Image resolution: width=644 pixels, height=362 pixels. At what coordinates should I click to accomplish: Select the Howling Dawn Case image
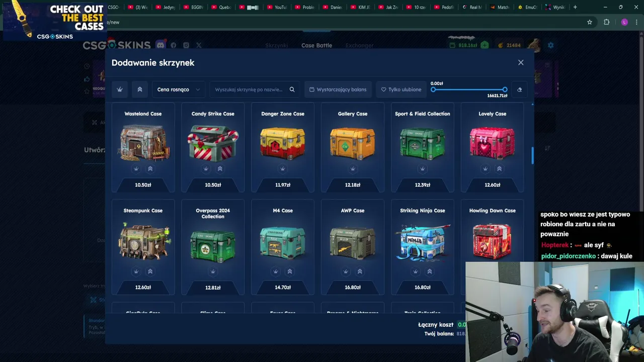point(492,242)
